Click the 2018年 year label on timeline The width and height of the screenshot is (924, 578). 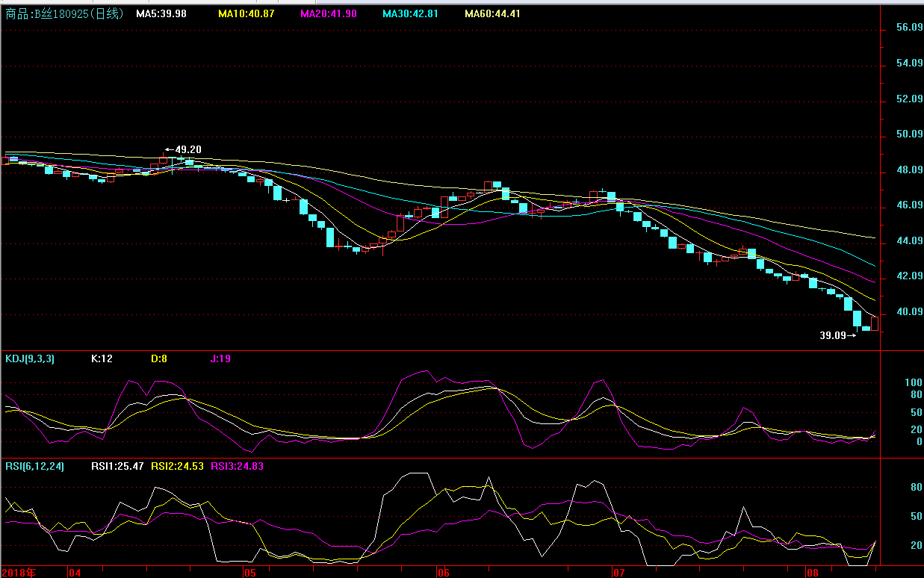(x=19, y=573)
